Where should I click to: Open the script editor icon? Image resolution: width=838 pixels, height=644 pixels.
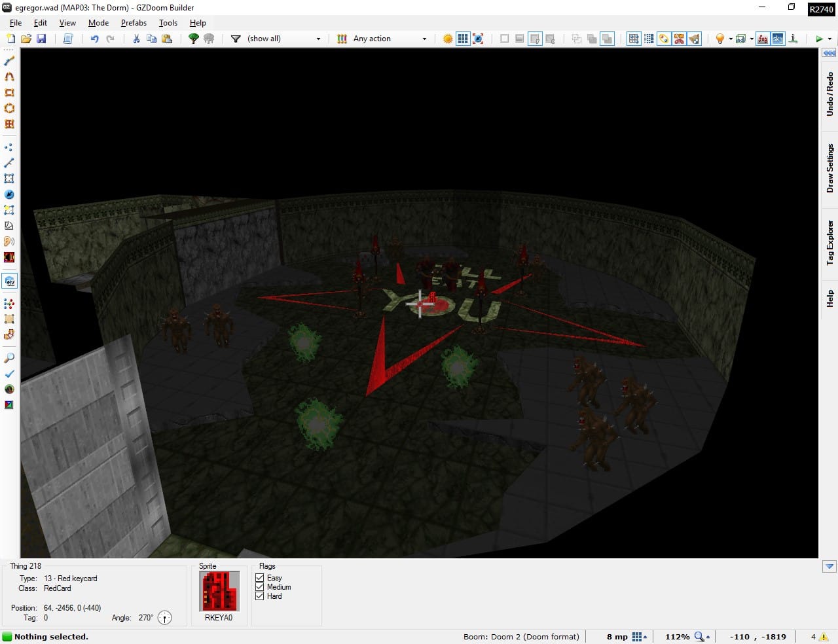point(67,39)
